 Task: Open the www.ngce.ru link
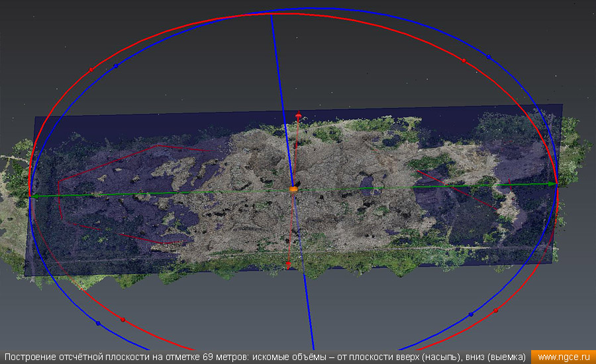pyautogui.click(x=564, y=357)
